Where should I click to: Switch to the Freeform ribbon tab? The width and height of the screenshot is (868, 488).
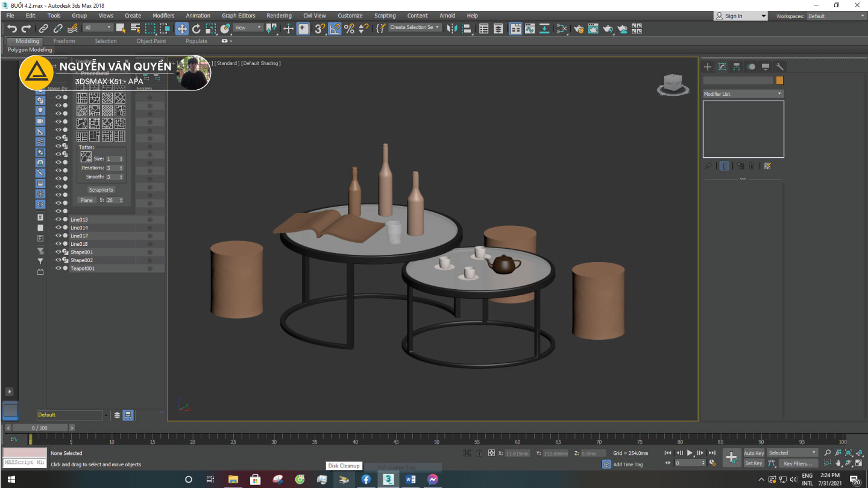pyautogui.click(x=64, y=41)
